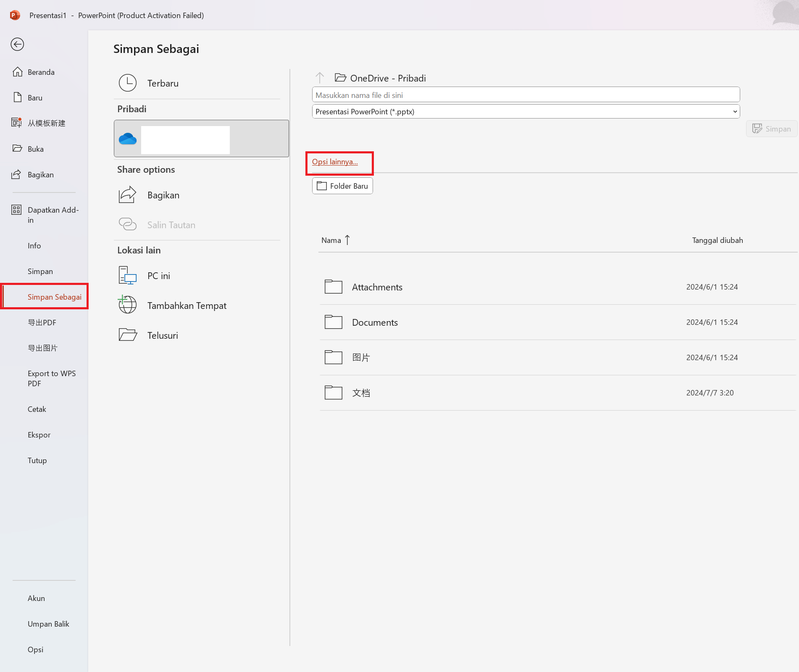Open the Documents folder

coord(375,322)
